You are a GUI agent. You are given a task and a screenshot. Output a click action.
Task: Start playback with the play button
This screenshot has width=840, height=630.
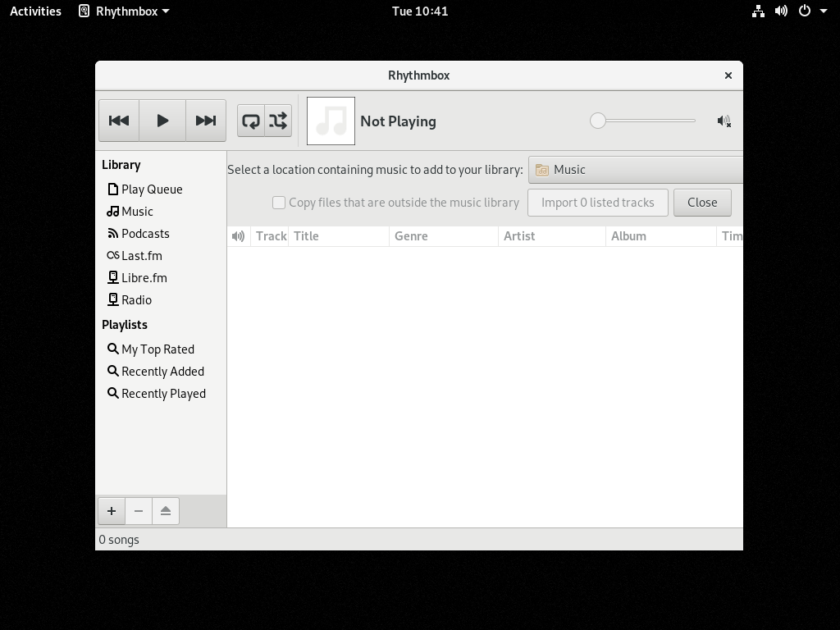[162, 121]
